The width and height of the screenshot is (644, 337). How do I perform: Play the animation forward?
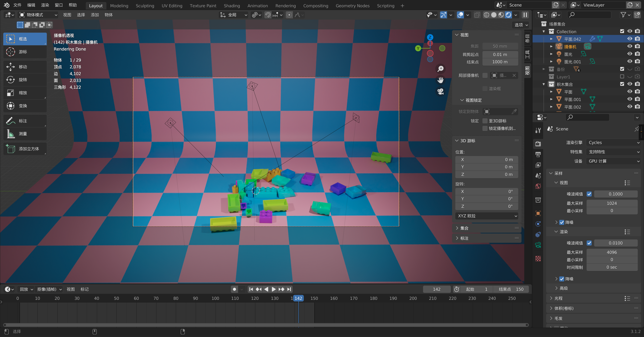[x=274, y=289]
